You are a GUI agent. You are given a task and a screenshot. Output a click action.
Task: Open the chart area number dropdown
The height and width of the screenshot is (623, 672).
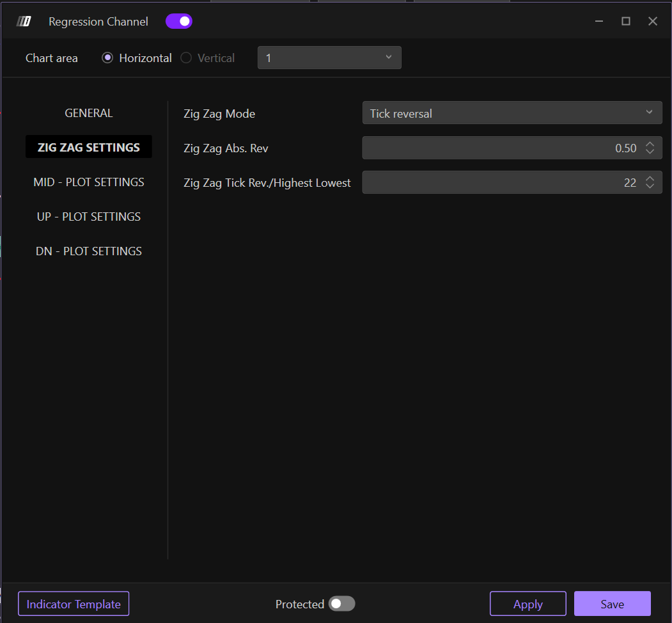329,58
